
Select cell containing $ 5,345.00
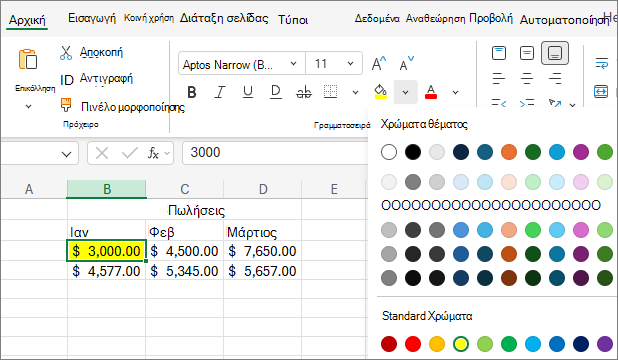pyautogui.click(x=184, y=271)
